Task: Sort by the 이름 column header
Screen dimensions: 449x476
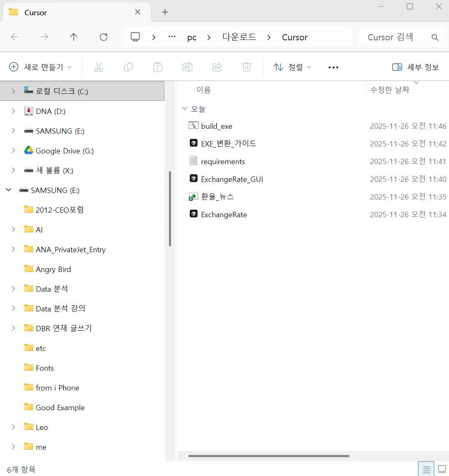Action: click(x=204, y=90)
